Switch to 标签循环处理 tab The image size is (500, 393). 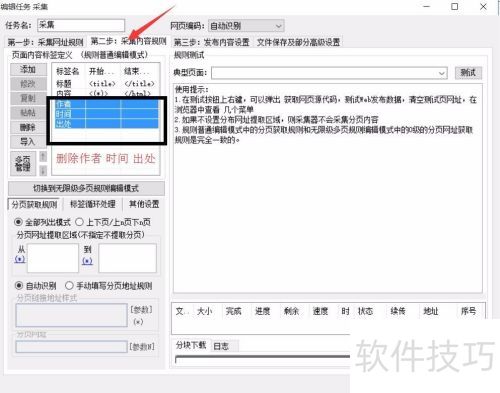pyautogui.click(x=93, y=204)
